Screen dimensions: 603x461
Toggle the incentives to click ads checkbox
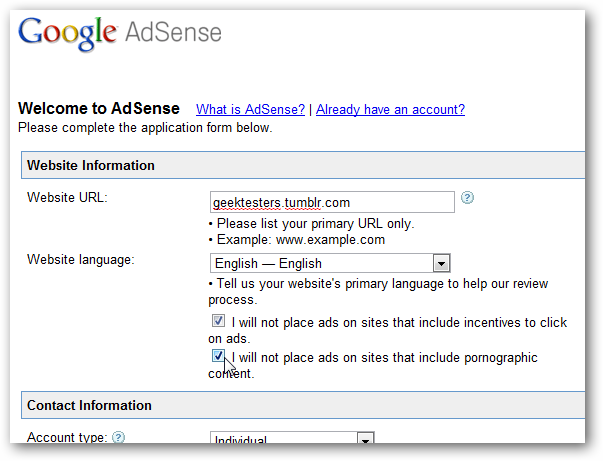(218, 321)
